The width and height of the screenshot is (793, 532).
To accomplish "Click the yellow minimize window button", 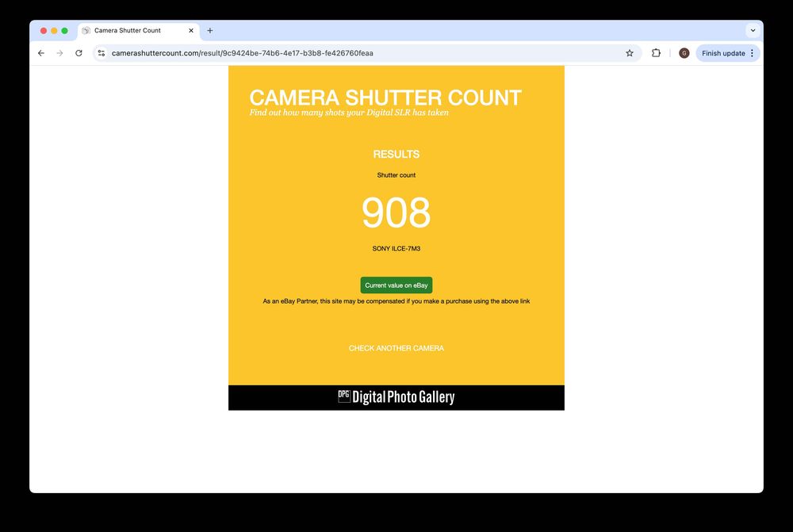I will [54, 31].
